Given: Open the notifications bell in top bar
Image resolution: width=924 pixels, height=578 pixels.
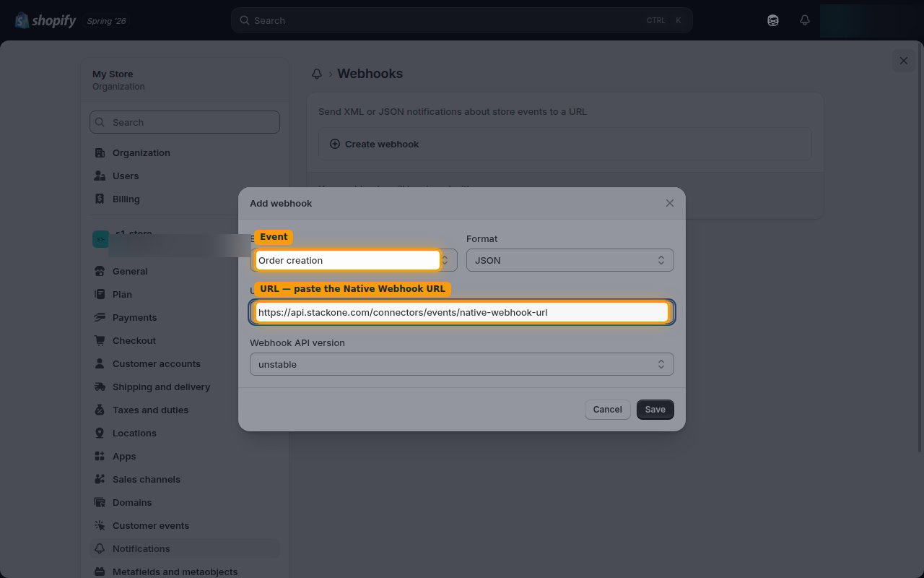Looking at the screenshot, I should click(x=805, y=20).
